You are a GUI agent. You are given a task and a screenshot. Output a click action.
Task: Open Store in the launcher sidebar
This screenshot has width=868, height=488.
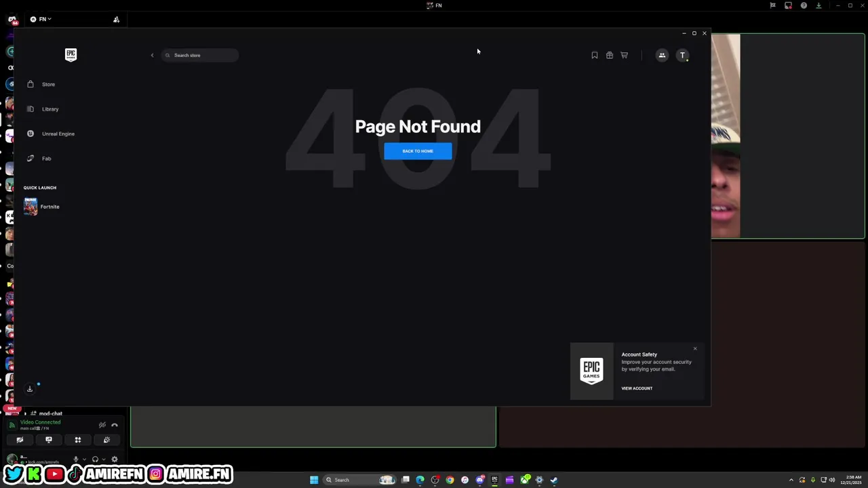tap(48, 84)
